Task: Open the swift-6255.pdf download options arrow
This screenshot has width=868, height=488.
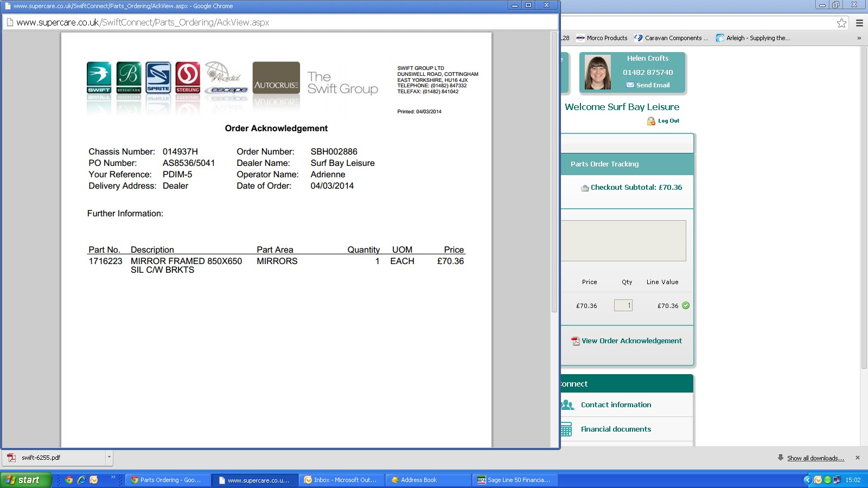Action: [x=109, y=457]
